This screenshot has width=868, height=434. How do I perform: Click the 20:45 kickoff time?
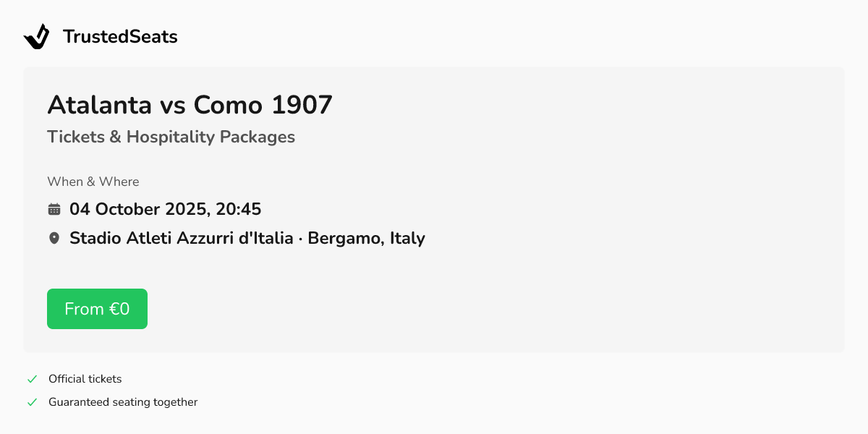[239, 210]
